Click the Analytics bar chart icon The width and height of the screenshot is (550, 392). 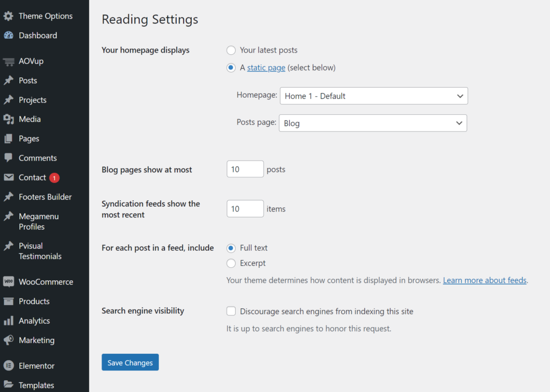pyautogui.click(x=9, y=321)
